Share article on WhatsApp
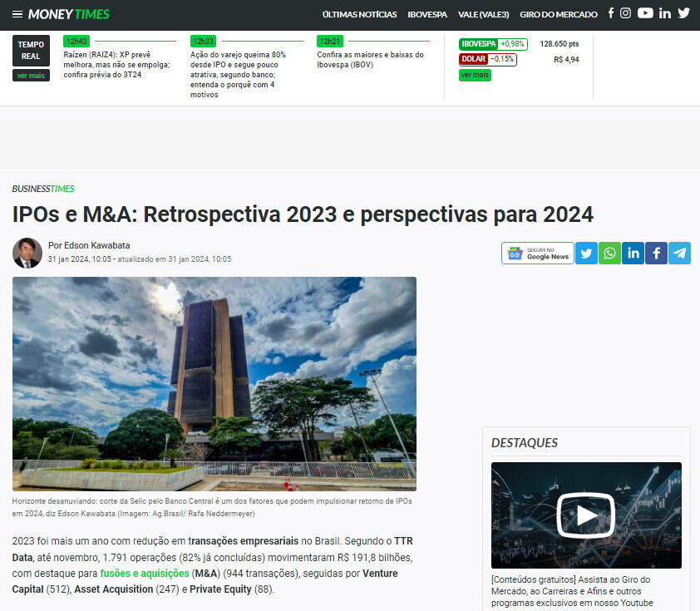The image size is (700, 611). click(610, 254)
